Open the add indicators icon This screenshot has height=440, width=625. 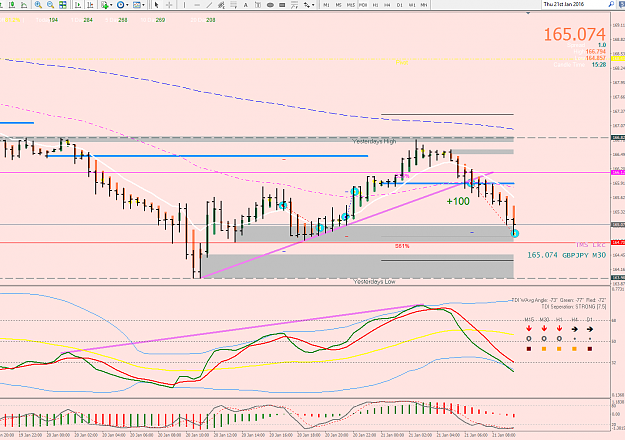[105, 5]
